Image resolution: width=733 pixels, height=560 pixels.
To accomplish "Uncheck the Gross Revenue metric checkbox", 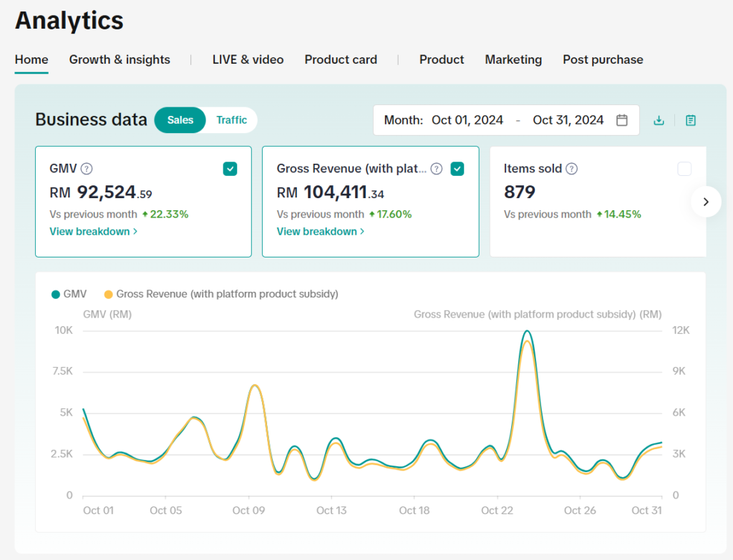I will (x=457, y=169).
